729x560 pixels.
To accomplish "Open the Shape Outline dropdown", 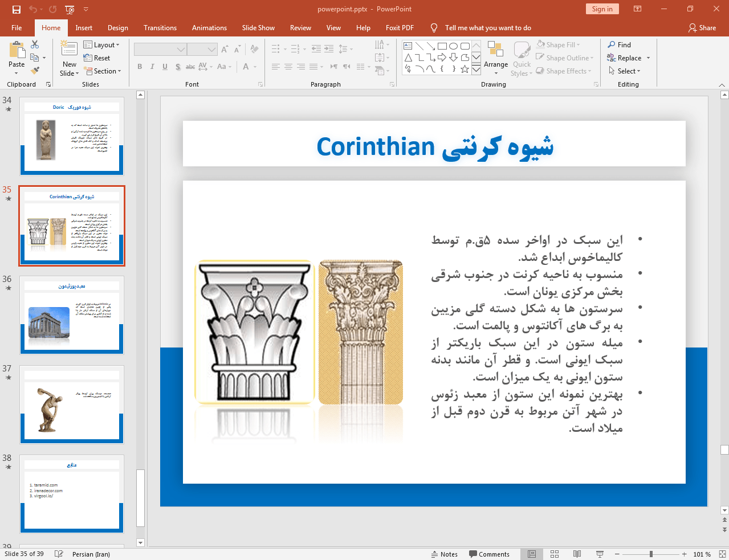I will (x=565, y=58).
